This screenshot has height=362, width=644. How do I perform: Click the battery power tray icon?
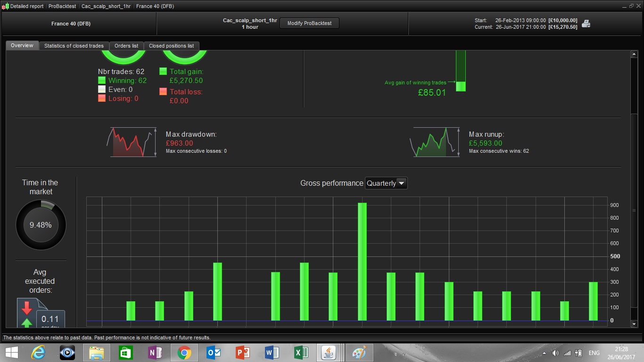tap(578, 353)
